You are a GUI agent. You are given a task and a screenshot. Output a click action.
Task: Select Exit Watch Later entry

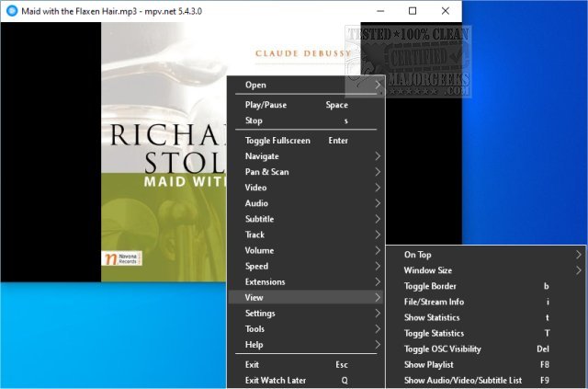[306, 381]
